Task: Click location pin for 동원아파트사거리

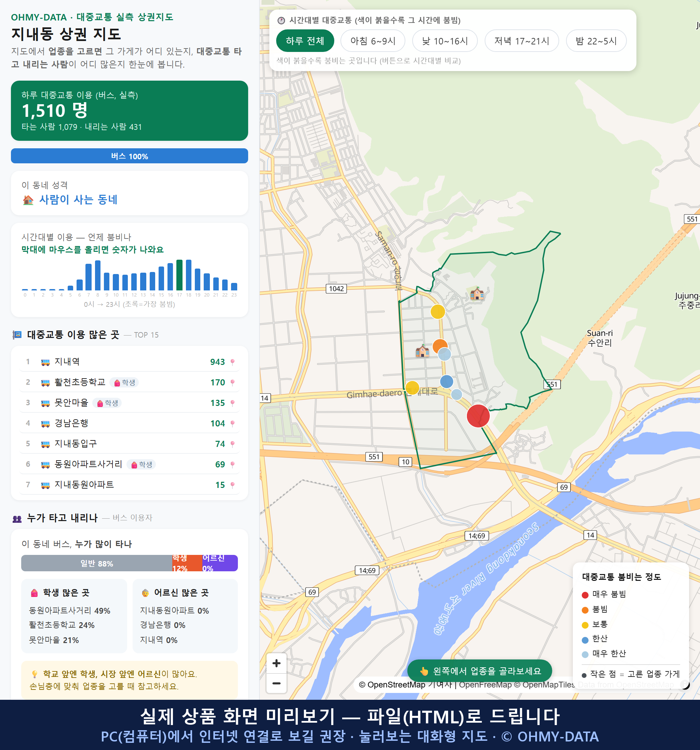Action: click(232, 464)
